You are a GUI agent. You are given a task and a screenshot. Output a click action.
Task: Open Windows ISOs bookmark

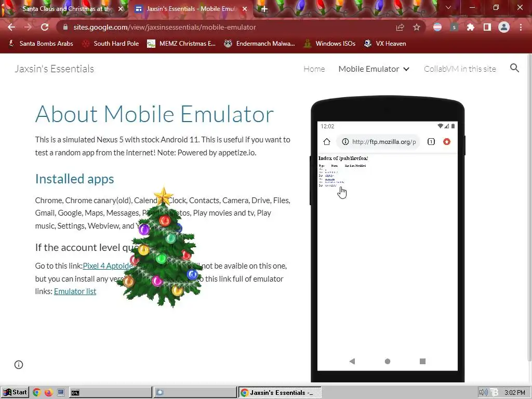(x=330, y=44)
